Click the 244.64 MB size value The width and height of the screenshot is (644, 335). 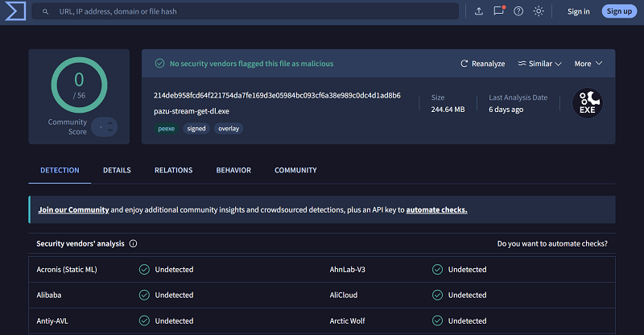coord(448,110)
